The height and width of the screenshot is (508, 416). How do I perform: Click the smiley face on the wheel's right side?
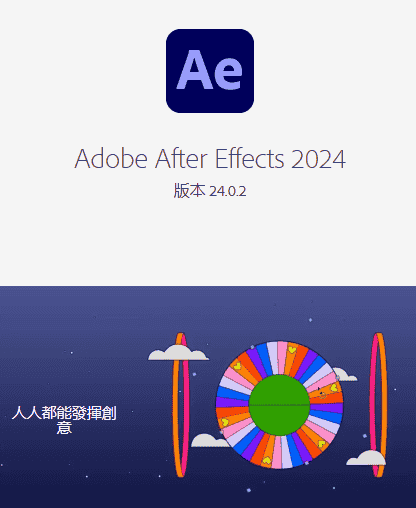click(x=322, y=395)
